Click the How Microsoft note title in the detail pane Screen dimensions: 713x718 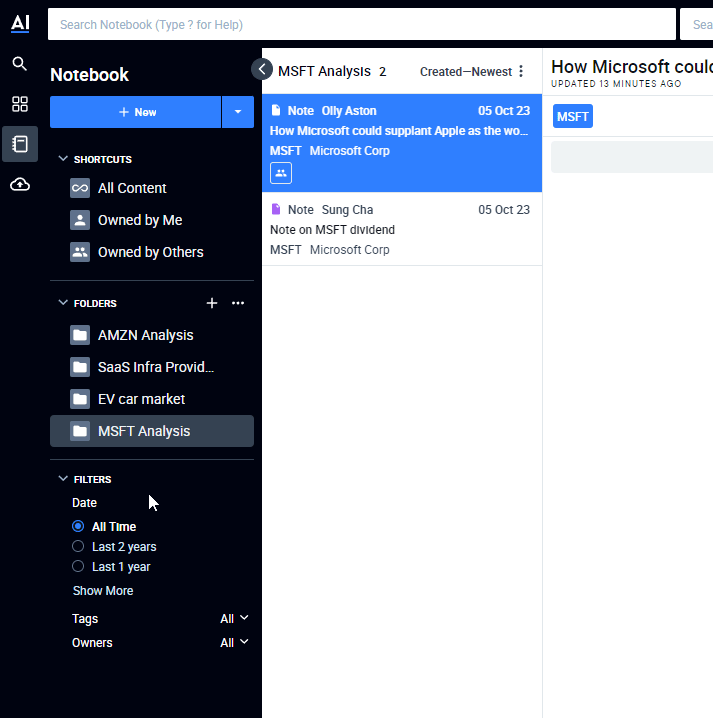(631, 67)
